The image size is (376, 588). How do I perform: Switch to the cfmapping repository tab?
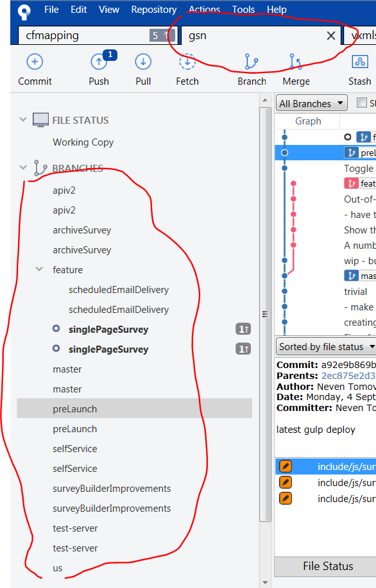tap(98, 36)
